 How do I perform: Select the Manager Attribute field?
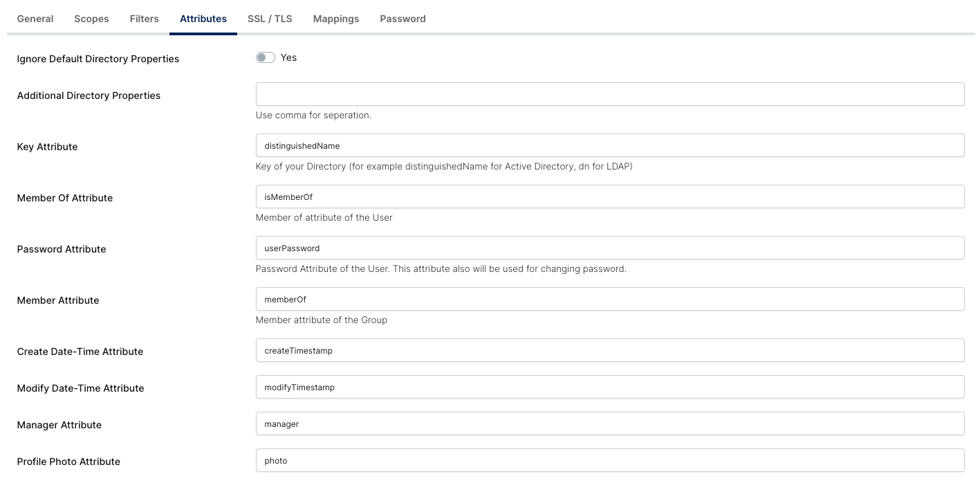click(609, 424)
